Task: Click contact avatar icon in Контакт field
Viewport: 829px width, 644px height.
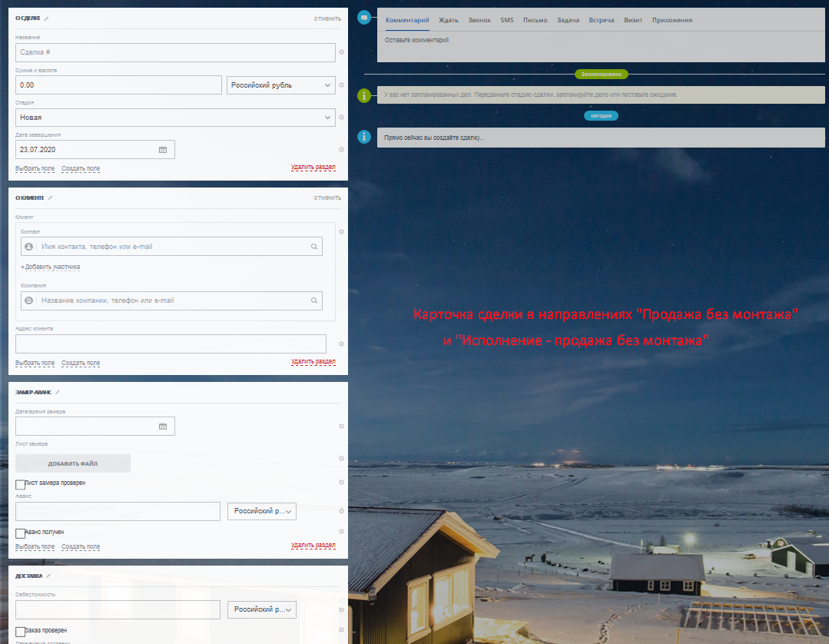Action: (29, 247)
